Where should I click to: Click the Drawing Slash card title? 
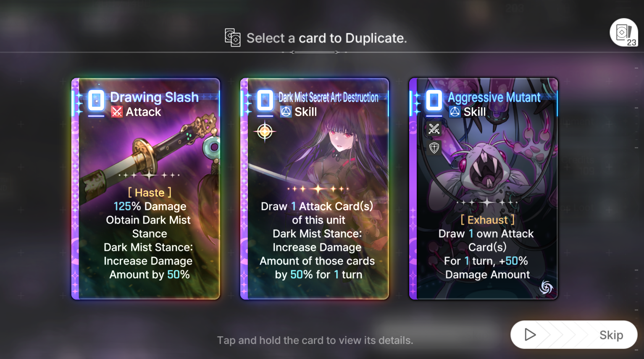point(154,97)
